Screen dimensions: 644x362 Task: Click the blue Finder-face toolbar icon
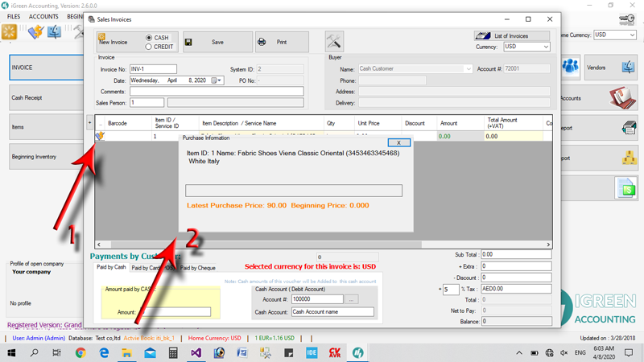(x=54, y=32)
